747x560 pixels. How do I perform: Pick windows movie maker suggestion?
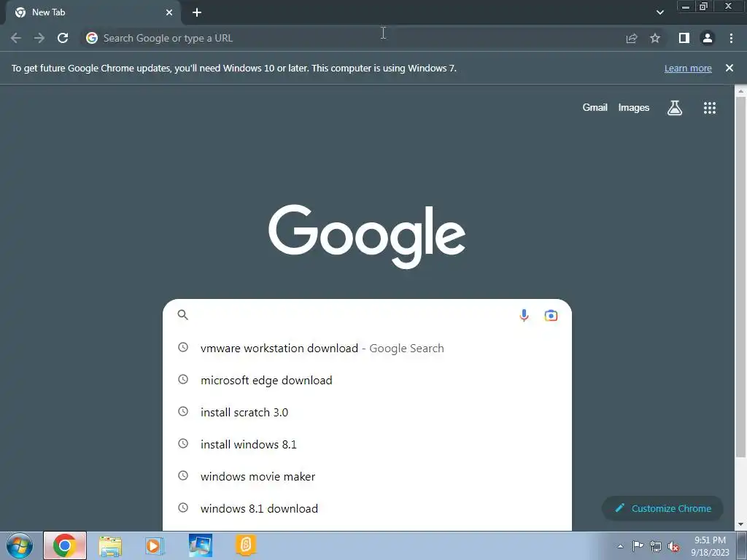point(367,476)
